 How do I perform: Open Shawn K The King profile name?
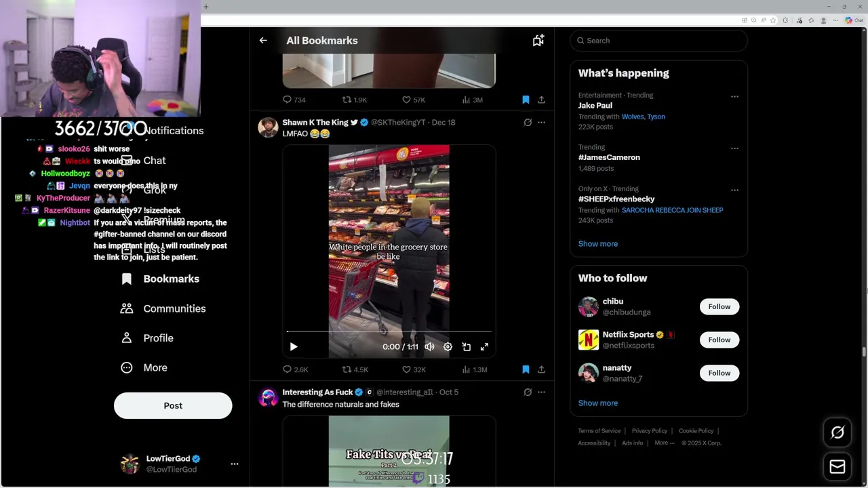pos(315,123)
